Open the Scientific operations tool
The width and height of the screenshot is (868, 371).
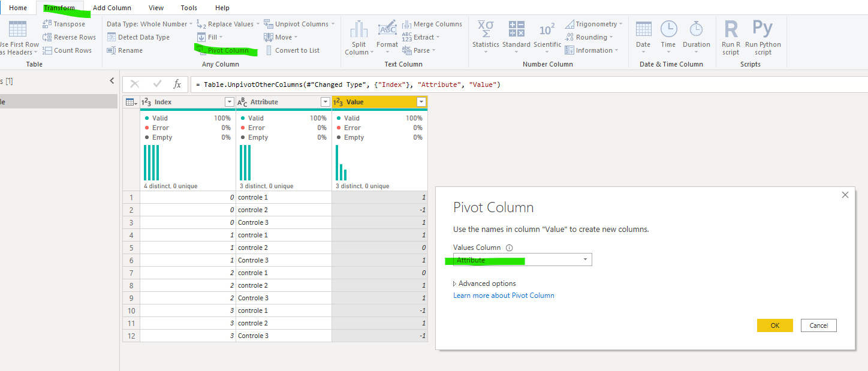pos(547,36)
